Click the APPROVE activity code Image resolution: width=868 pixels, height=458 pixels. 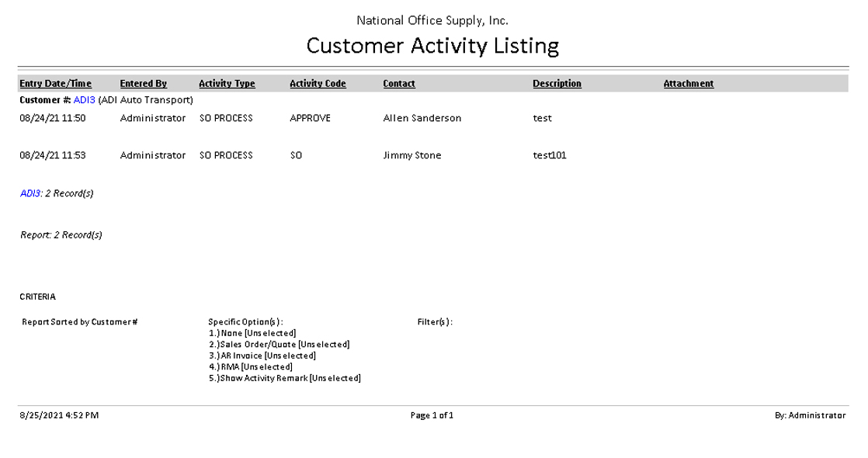pyautogui.click(x=310, y=118)
